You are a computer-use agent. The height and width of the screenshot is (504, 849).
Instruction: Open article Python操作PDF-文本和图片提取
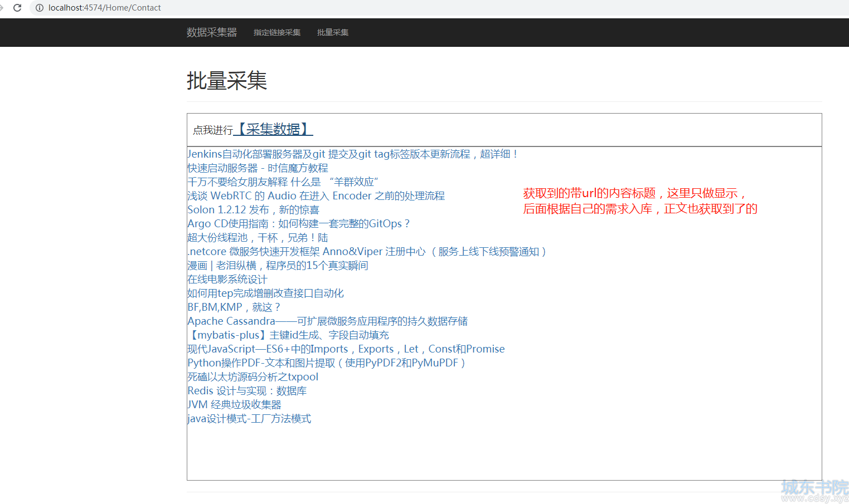click(327, 363)
